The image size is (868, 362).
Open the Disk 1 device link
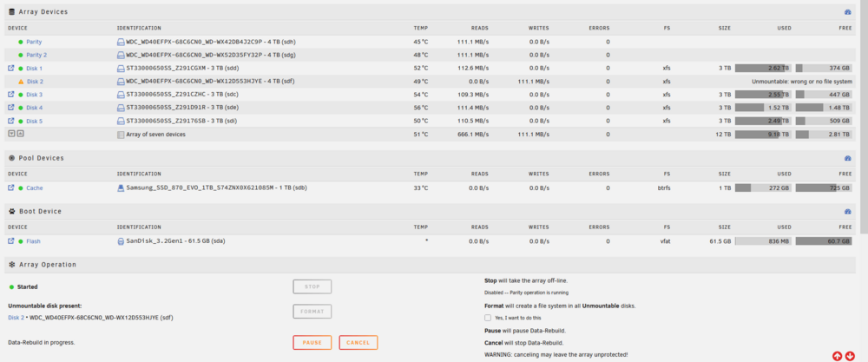[x=35, y=68]
